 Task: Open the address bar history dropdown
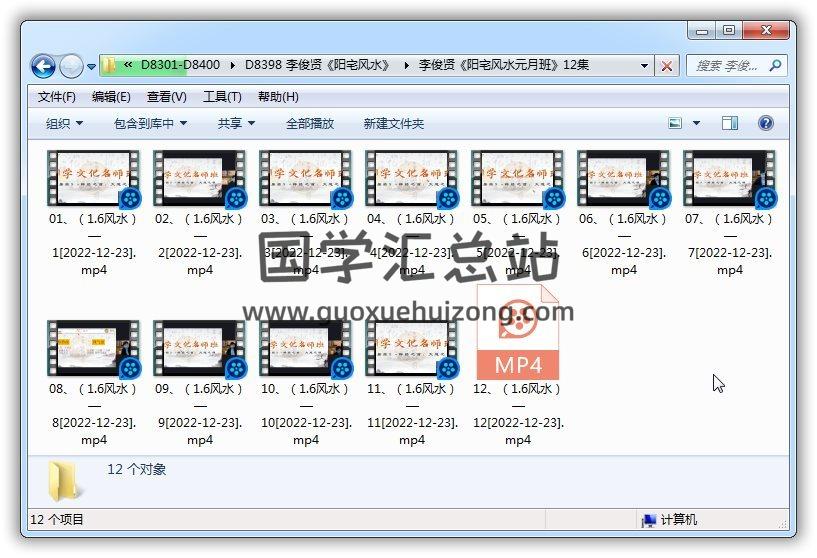point(645,66)
